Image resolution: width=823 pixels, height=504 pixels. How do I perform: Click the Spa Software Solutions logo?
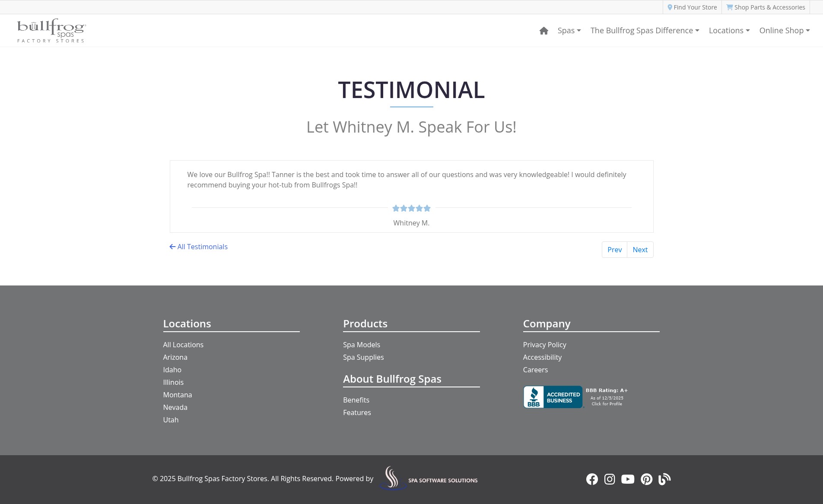(429, 478)
